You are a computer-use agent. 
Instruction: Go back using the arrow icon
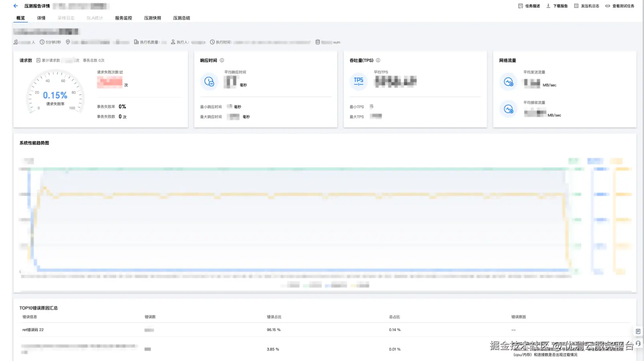[16, 6]
